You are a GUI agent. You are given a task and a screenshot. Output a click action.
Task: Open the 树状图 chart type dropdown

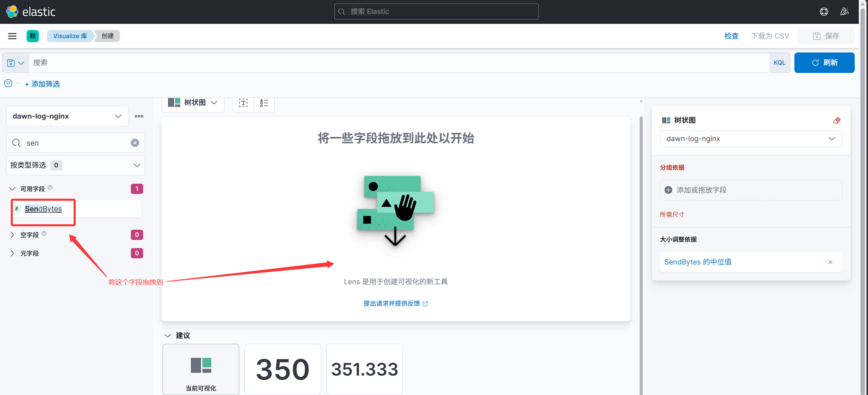(x=193, y=103)
